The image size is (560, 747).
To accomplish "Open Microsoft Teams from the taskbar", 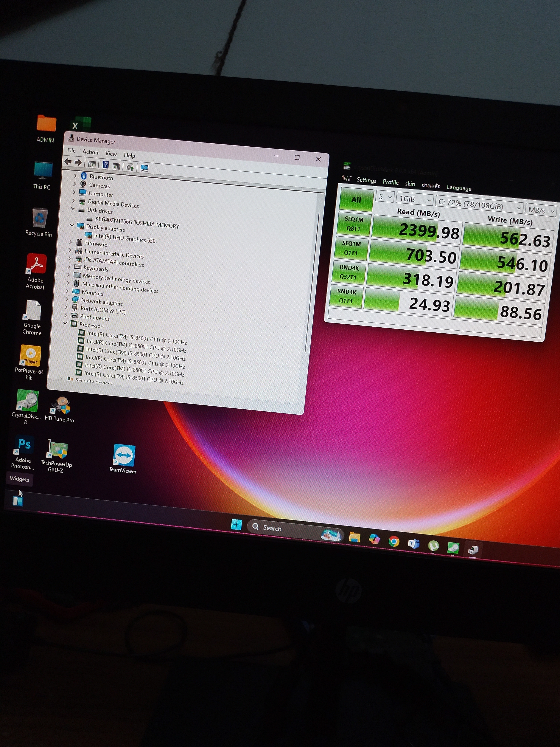I will click(413, 543).
